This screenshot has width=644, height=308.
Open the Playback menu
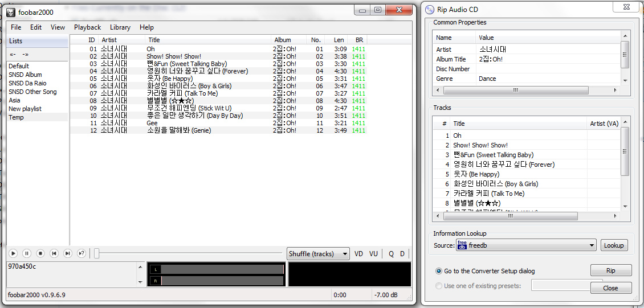(x=88, y=27)
